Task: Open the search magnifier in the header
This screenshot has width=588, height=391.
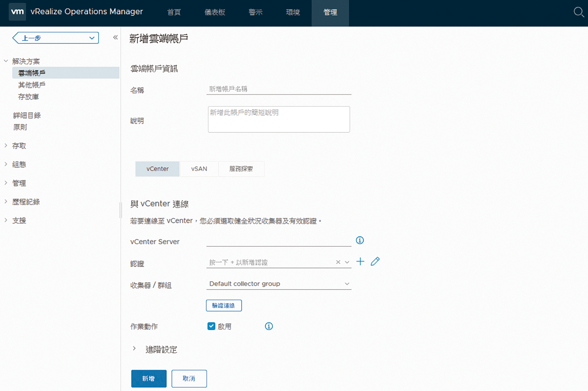Action: tap(578, 12)
